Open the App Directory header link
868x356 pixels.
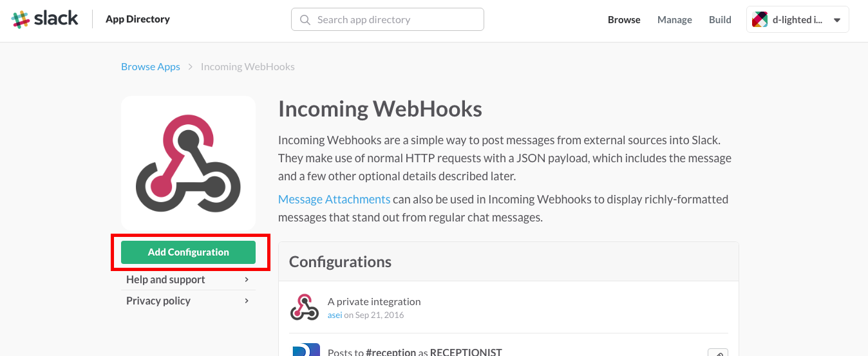[138, 19]
